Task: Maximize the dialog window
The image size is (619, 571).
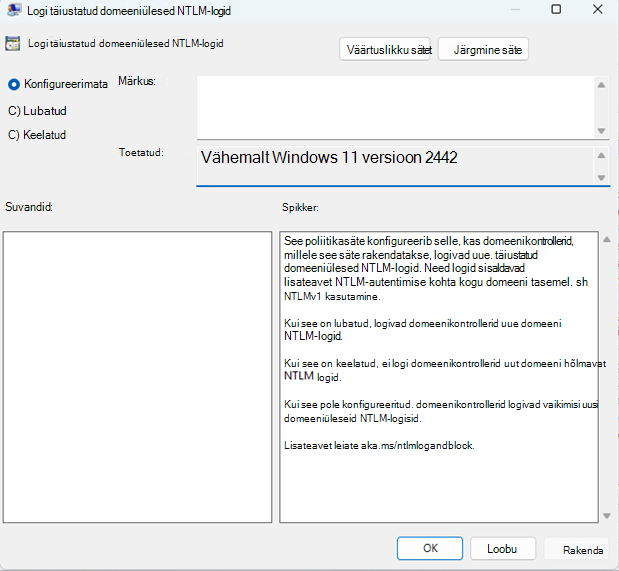Action: click(x=556, y=9)
